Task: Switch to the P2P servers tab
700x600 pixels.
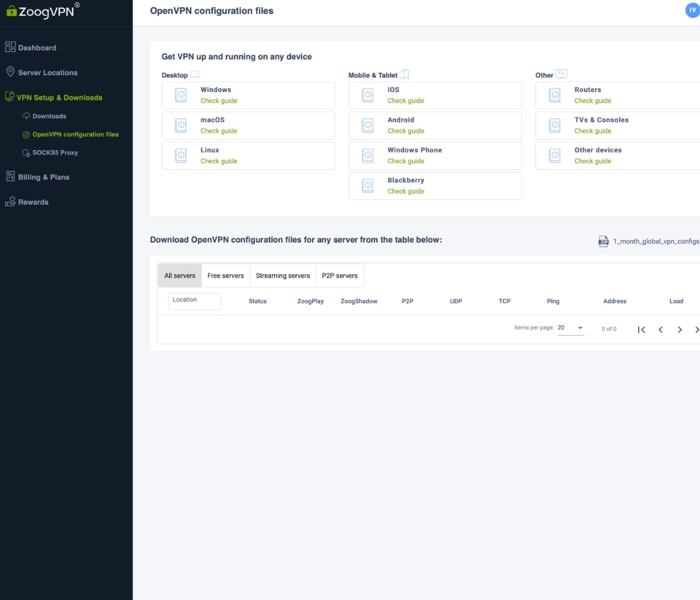Action: pos(339,276)
